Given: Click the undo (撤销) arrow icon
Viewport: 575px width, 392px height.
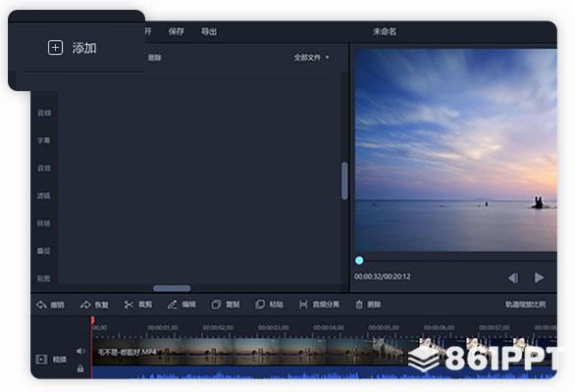Looking at the screenshot, I should (41, 305).
